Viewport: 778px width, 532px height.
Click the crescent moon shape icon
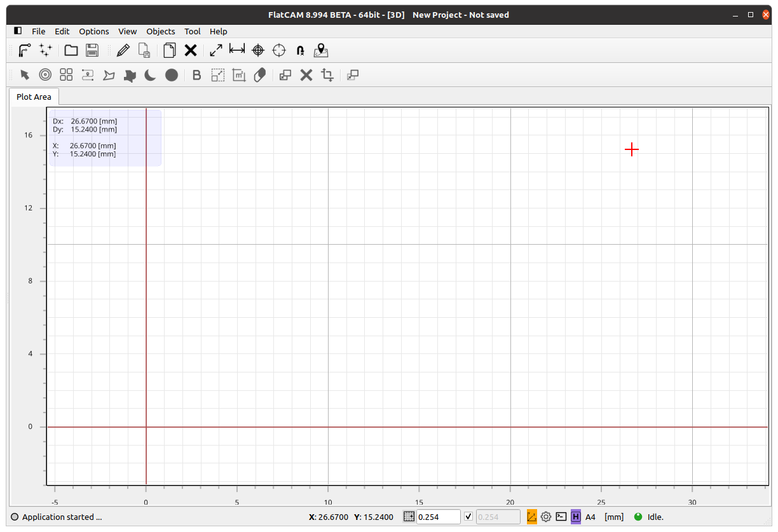point(150,75)
